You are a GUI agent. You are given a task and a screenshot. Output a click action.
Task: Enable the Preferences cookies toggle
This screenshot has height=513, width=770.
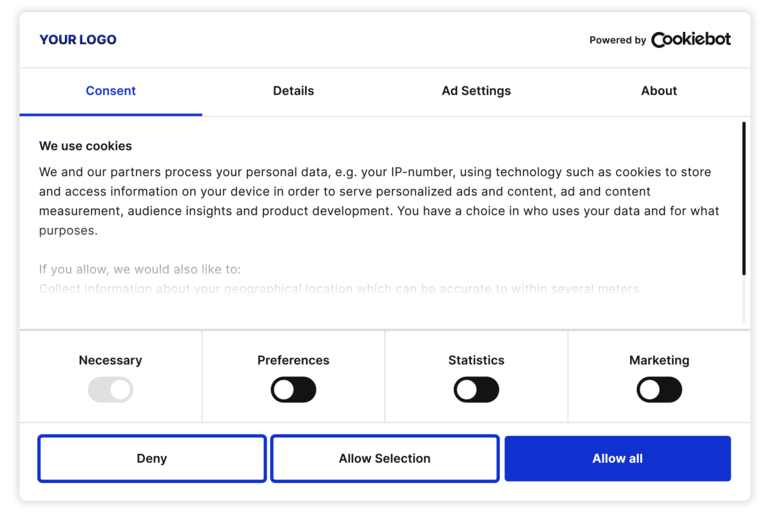tap(293, 390)
